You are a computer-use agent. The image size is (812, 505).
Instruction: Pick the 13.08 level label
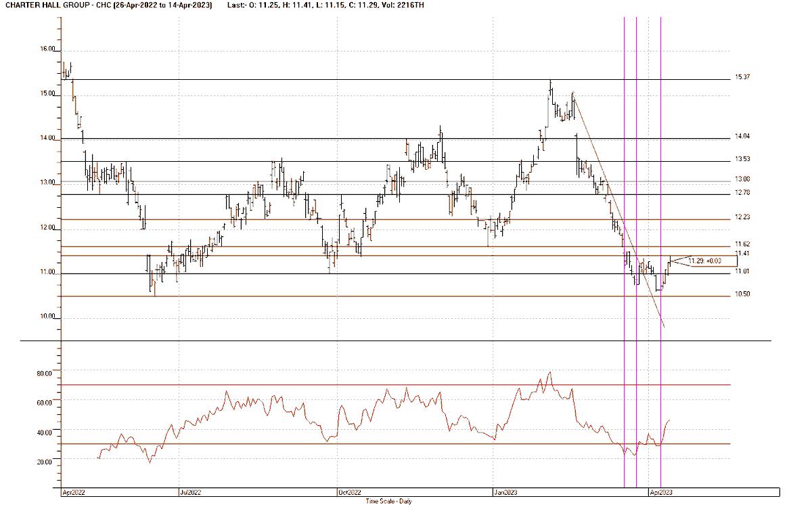coord(742,179)
